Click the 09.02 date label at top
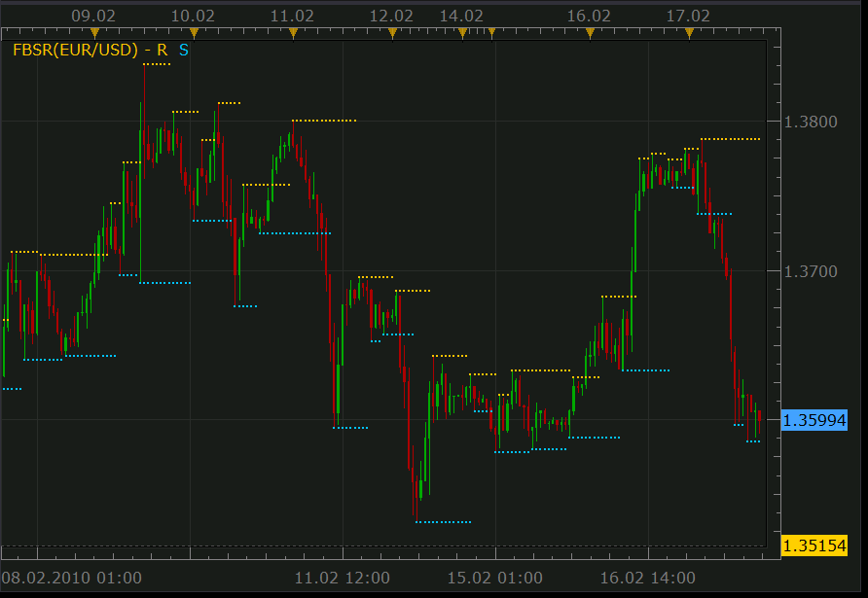868x598 pixels. [93, 16]
